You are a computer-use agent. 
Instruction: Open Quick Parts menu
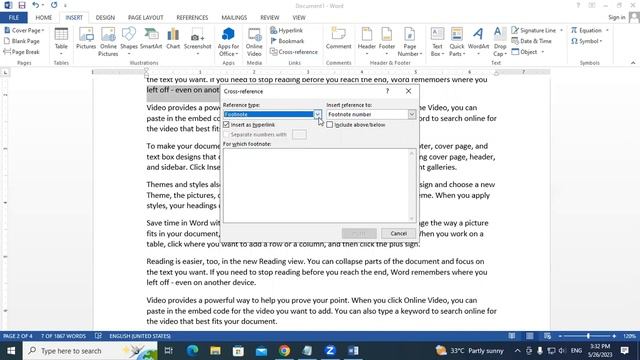(x=457, y=42)
